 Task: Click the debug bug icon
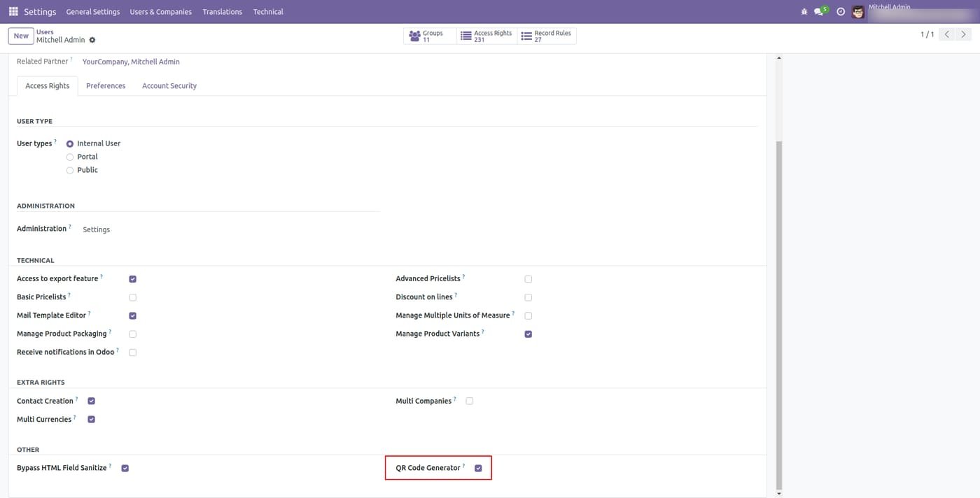coord(803,12)
